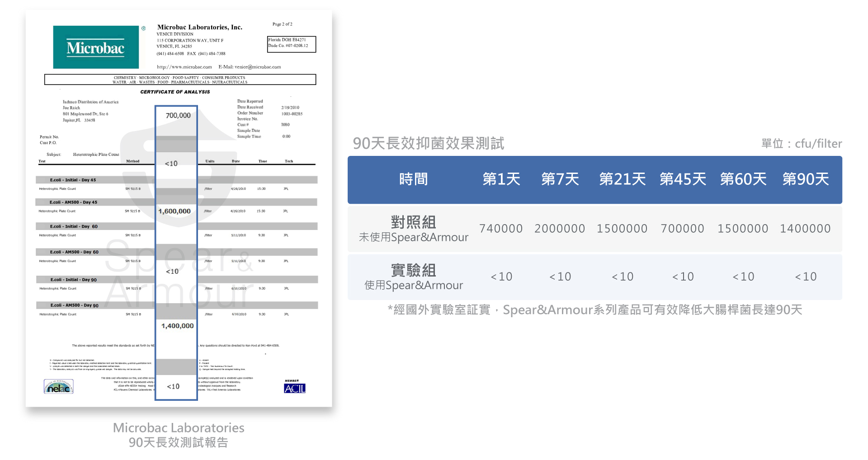This screenshot has height=460, width=868.
Task: Click the 'Microbac Laboratories' caption under the report
Action: pos(179,428)
